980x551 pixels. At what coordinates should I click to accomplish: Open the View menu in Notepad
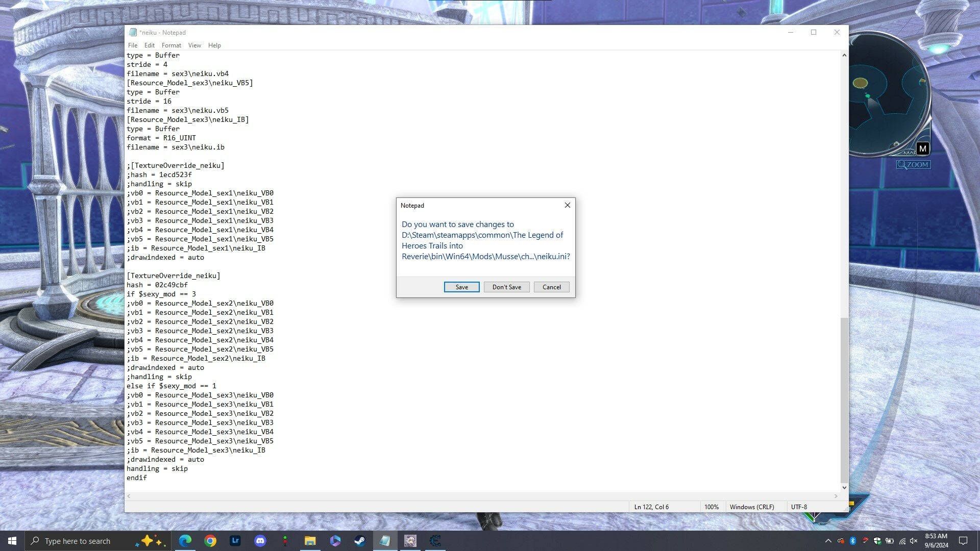click(x=194, y=45)
